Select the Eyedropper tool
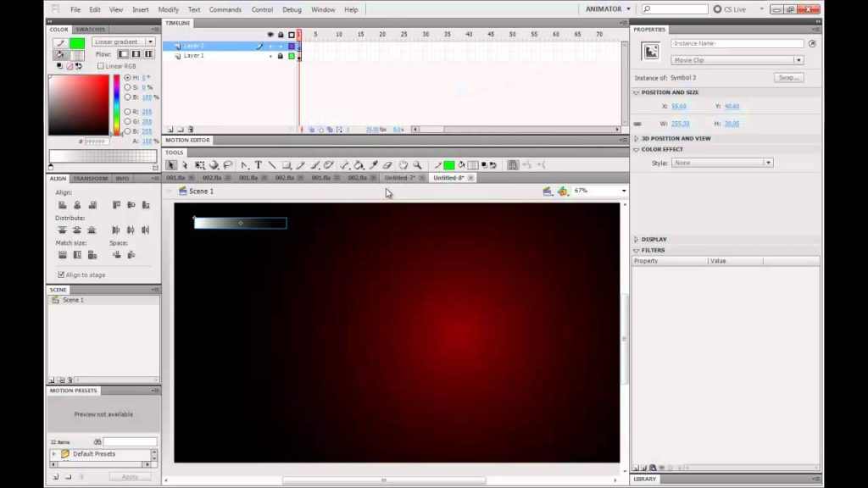The height and width of the screenshot is (488, 868). pos(374,165)
